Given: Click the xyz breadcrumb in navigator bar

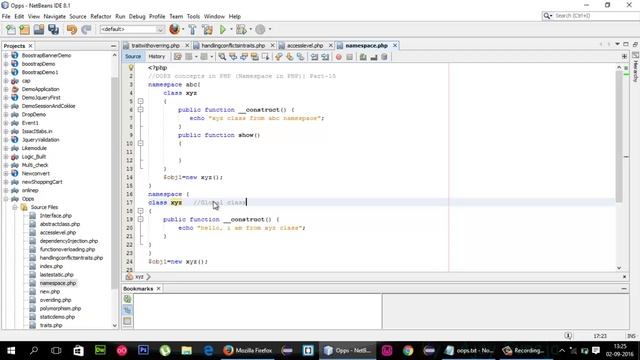Looking at the screenshot, I should [139, 277].
